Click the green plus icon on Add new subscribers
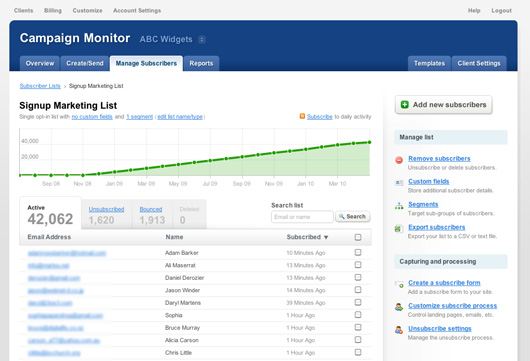The height and width of the screenshot is (361, 530). pyautogui.click(x=405, y=105)
